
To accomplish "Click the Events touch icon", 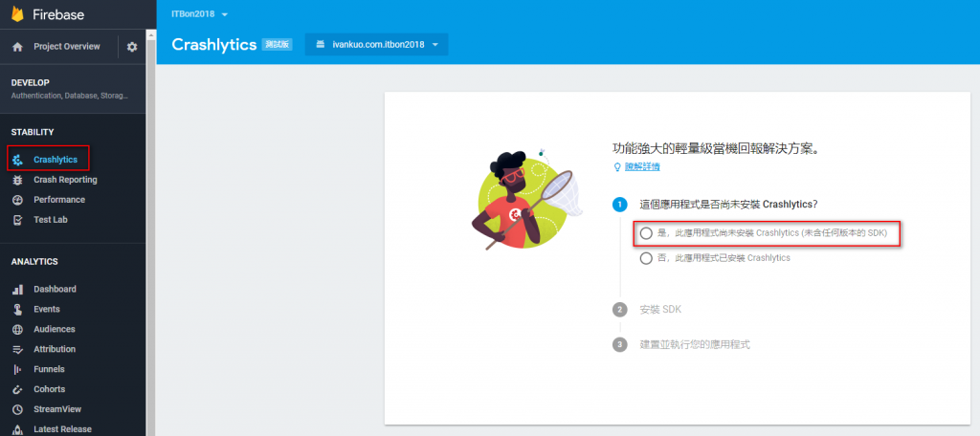I will [x=17, y=309].
